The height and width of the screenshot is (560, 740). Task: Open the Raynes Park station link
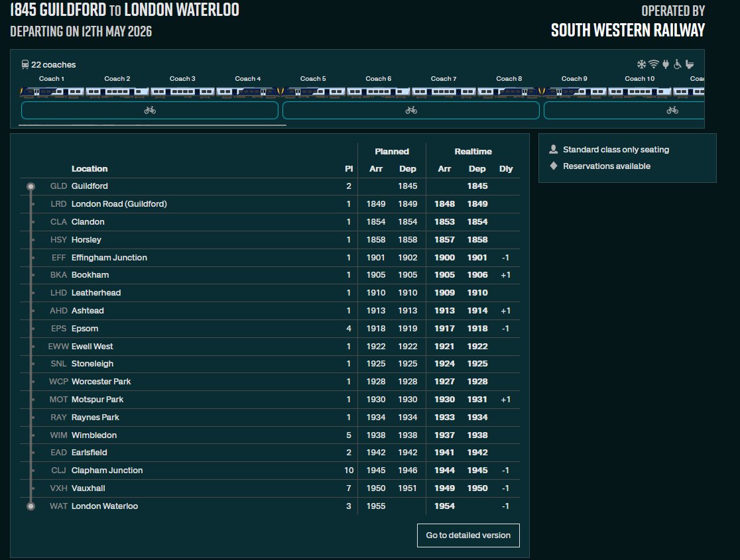point(95,418)
